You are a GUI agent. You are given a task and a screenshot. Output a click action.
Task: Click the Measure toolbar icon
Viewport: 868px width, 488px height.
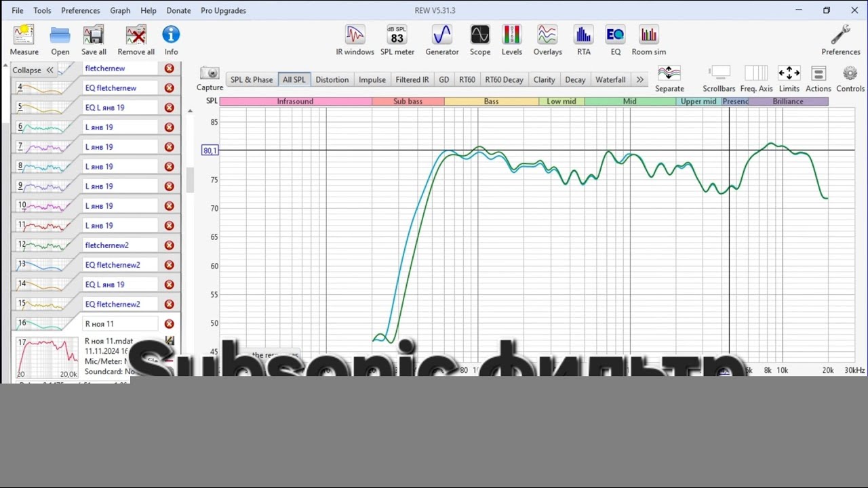pos(24,40)
